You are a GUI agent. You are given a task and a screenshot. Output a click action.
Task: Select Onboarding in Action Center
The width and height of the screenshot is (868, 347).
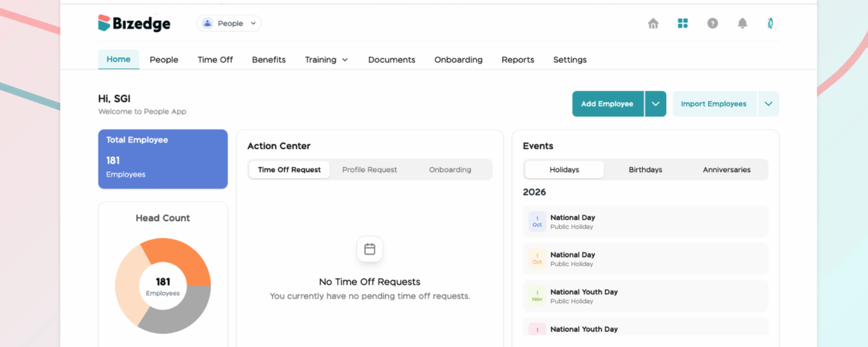click(x=450, y=170)
